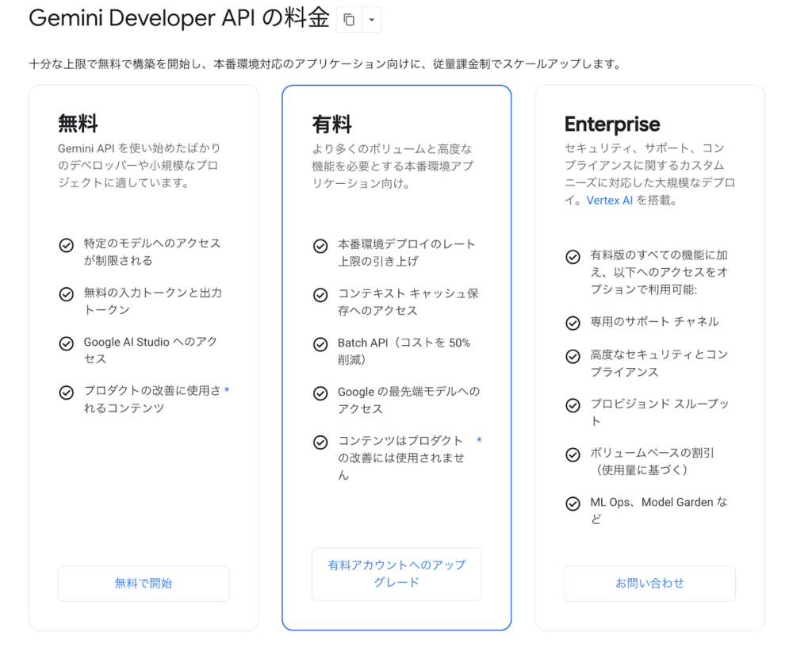Click checkmark icon beside コンテキスト キャッシュ保存
The height and width of the screenshot is (655, 812).
click(320, 295)
